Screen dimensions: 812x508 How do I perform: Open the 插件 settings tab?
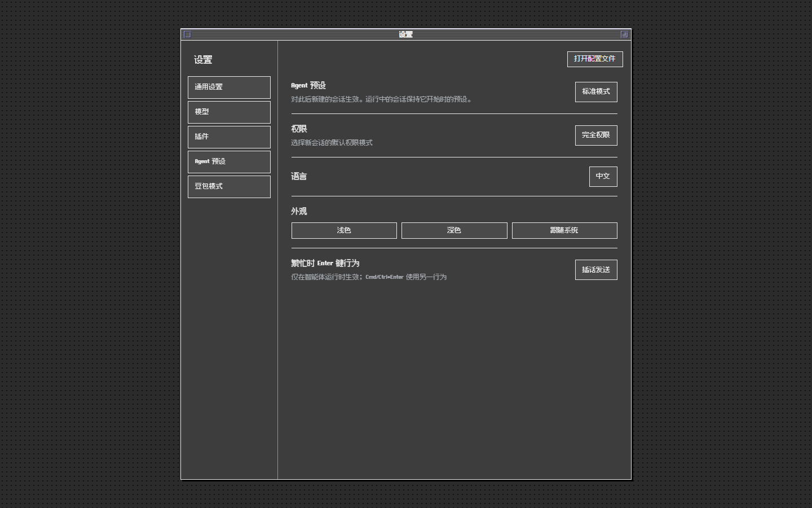tap(229, 137)
